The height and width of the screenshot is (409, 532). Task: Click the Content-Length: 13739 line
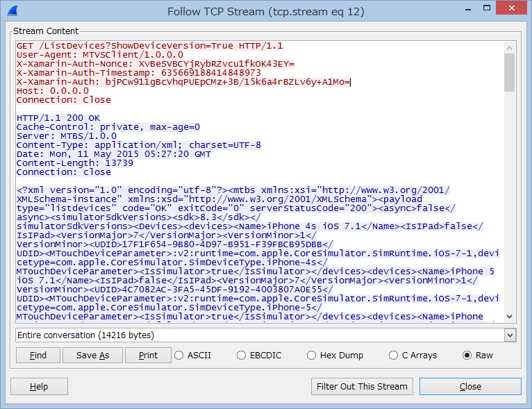pyautogui.click(x=75, y=163)
